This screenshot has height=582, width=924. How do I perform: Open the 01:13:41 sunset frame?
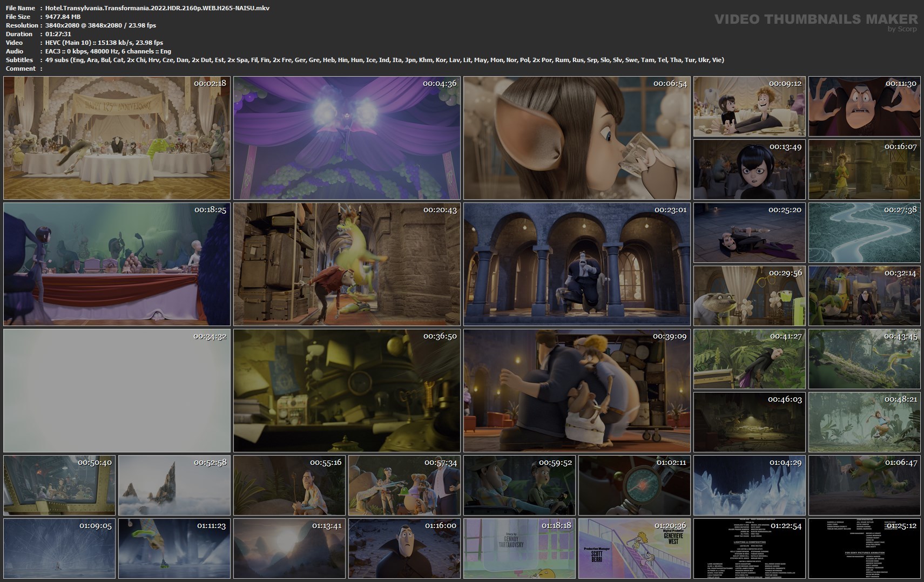pyautogui.click(x=289, y=549)
